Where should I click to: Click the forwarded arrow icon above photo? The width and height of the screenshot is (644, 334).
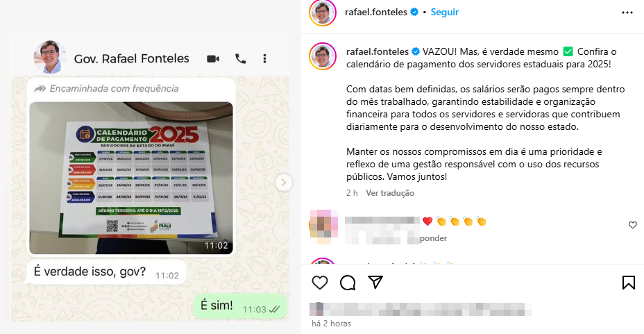coord(40,89)
